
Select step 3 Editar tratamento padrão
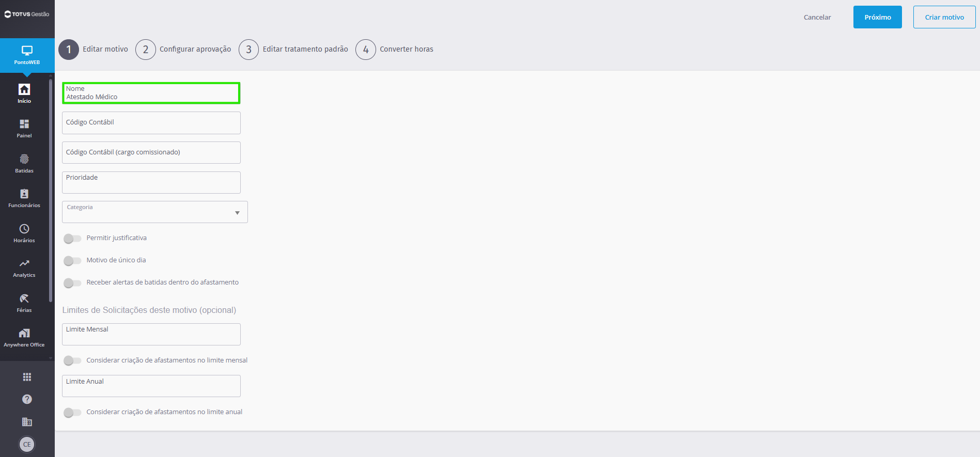(x=293, y=49)
